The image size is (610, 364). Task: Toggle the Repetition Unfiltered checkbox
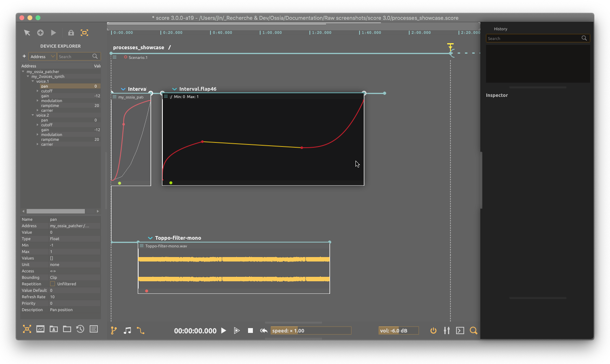pos(53,284)
